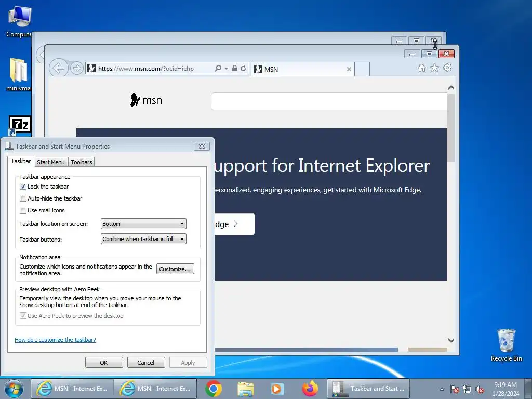Image resolution: width=532 pixels, height=399 pixels.
Task: Toggle Use Aero Peek checkbox
Action: tap(23, 315)
